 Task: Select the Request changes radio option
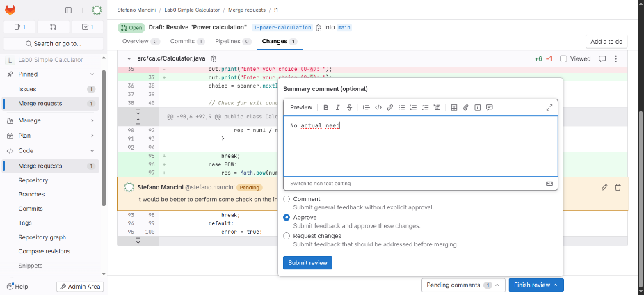(287, 236)
